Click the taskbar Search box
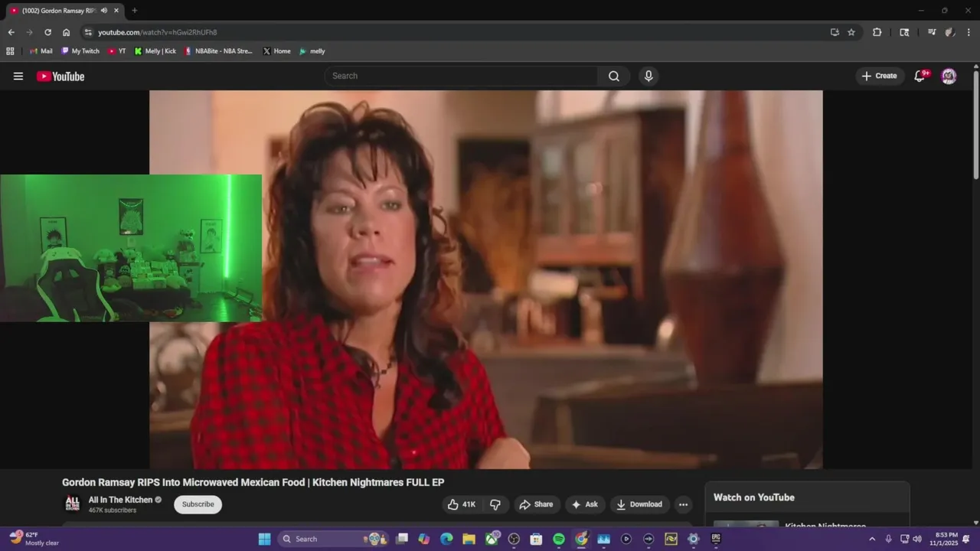This screenshot has width=980, height=551. [333, 539]
